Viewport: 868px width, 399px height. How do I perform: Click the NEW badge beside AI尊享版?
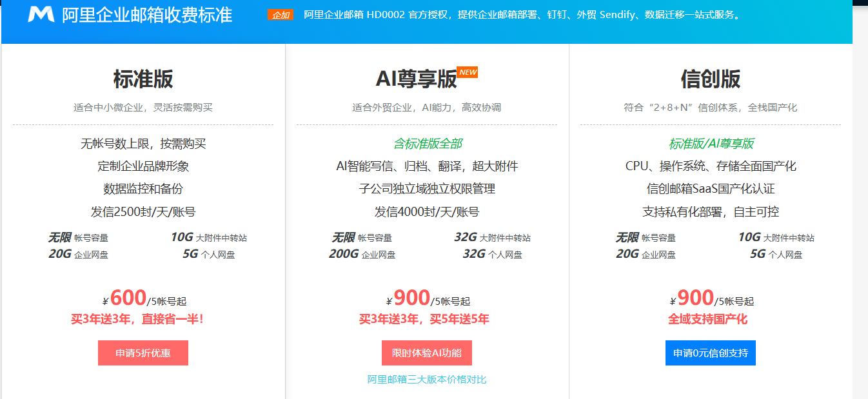468,72
